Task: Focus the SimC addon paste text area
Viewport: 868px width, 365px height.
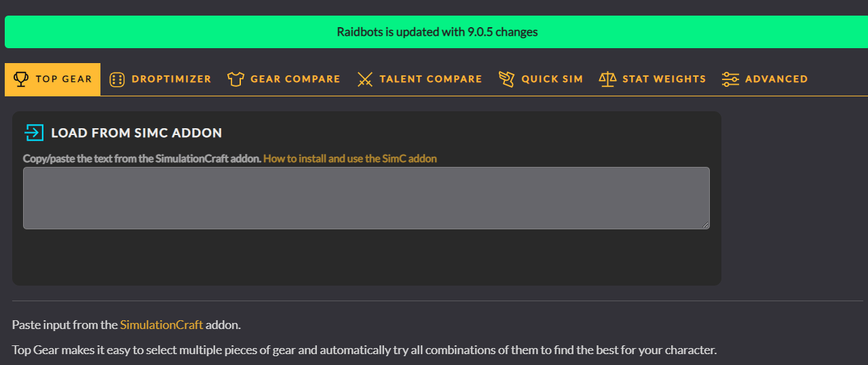Action: pyautogui.click(x=366, y=198)
